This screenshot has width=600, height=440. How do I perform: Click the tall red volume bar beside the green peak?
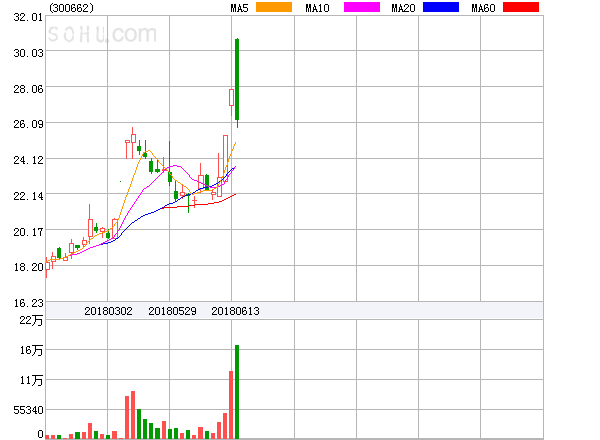[231, 405]
